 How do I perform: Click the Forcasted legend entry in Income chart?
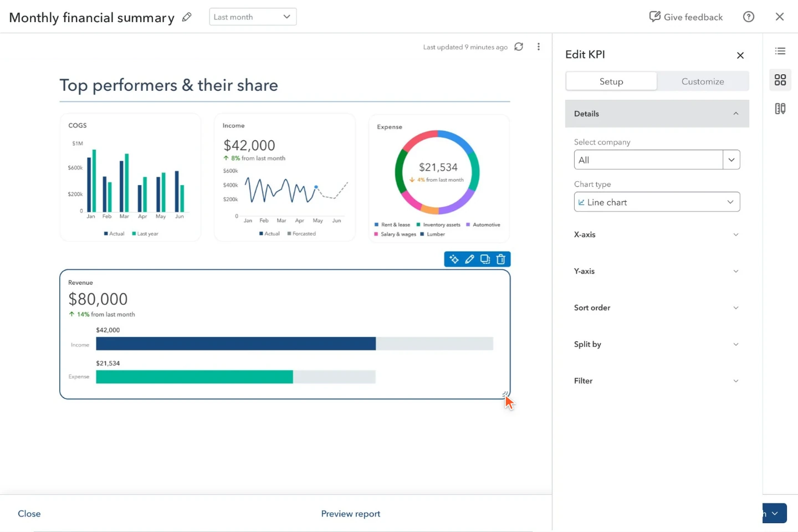click(x=301, y=233)
